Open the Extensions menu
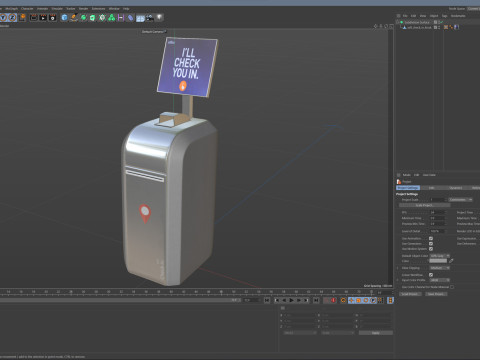 [98, 8]
